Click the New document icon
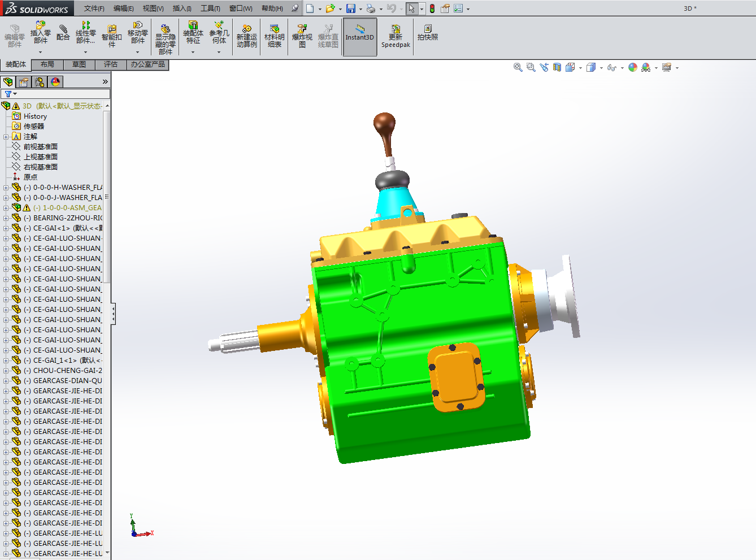This screenshot has width=756, height=560. pos(310,8)
